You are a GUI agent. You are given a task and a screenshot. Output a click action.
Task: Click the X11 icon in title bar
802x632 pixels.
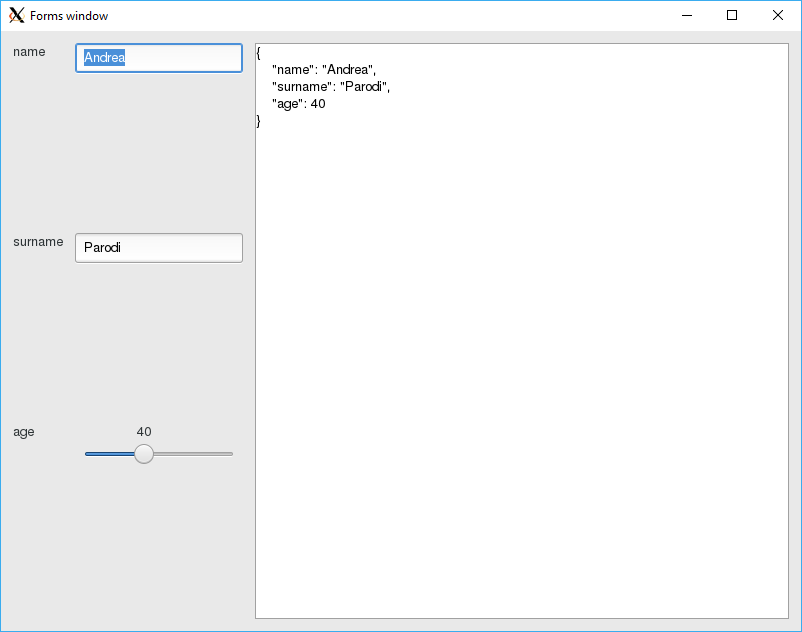coord(16,15)
